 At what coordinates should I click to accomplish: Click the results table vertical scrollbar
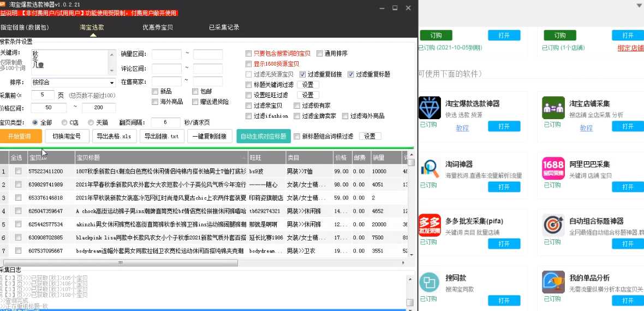coord(411,162)
